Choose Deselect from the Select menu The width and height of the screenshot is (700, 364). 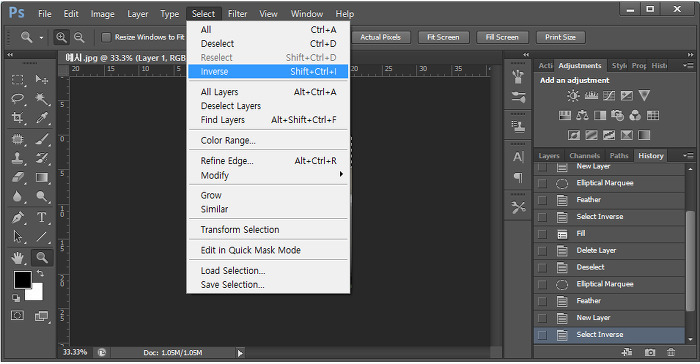coord(268,44)
